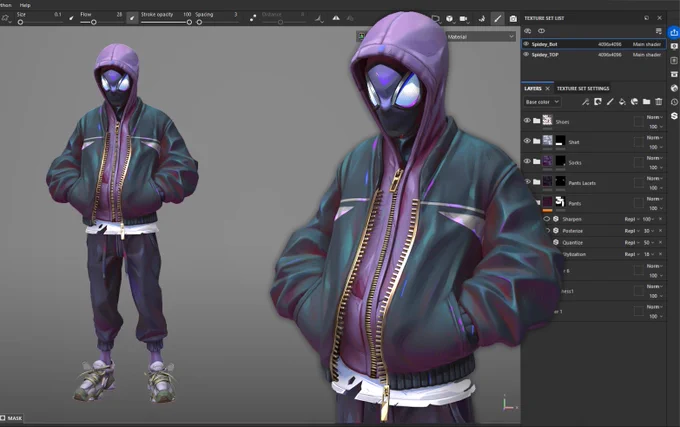
Task: Click the Export textures blue button
Action: pyautogui.click(x=674, y=33)
